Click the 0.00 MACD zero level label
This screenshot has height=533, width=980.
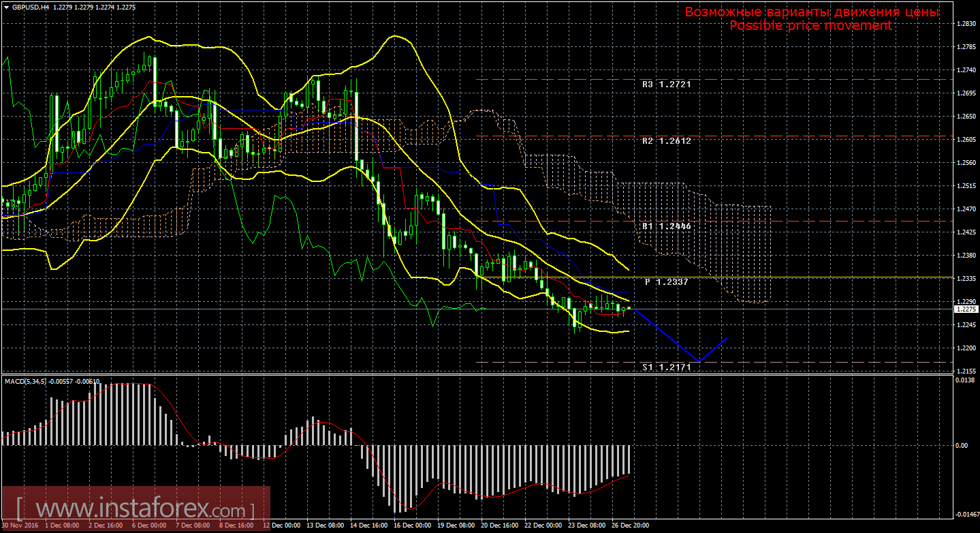pyautogui.click(x=962, y=446)
